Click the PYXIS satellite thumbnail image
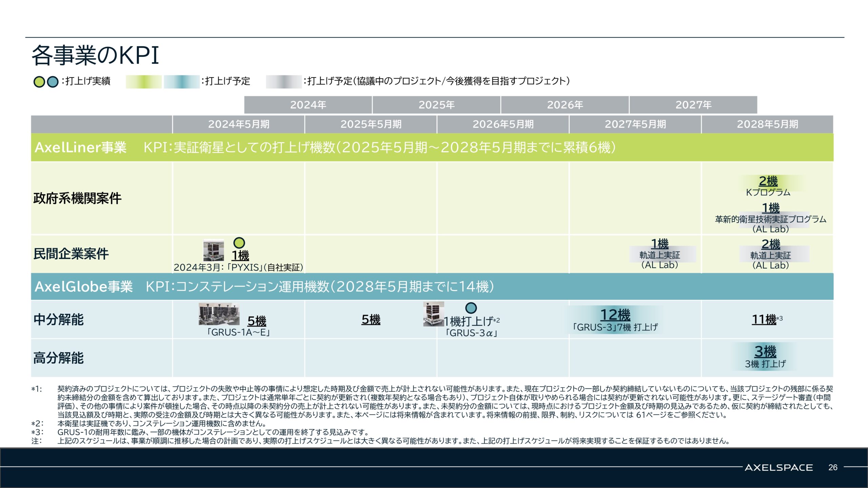868x488 pixels. [x=213, y=250]
